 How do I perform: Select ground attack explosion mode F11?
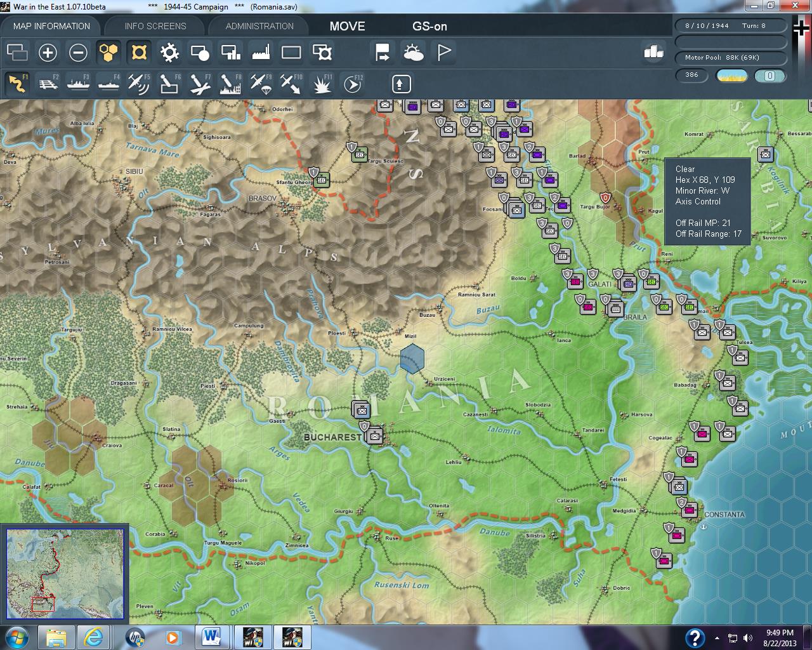pyautogui.click(x=322, y=84)
